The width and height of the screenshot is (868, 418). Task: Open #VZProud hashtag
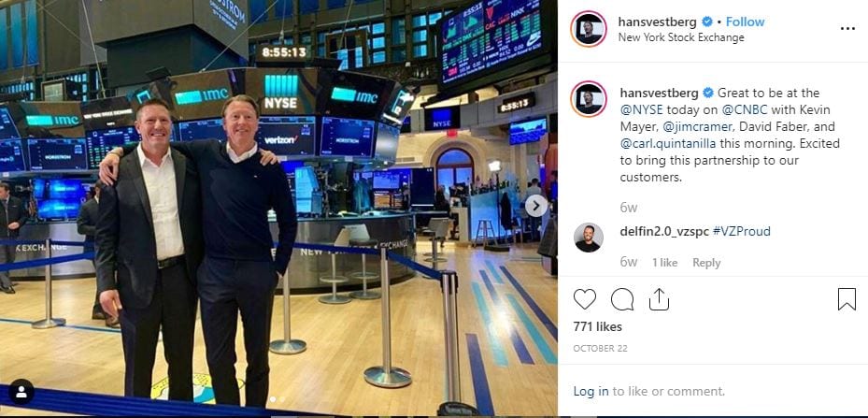pos(741,231)
